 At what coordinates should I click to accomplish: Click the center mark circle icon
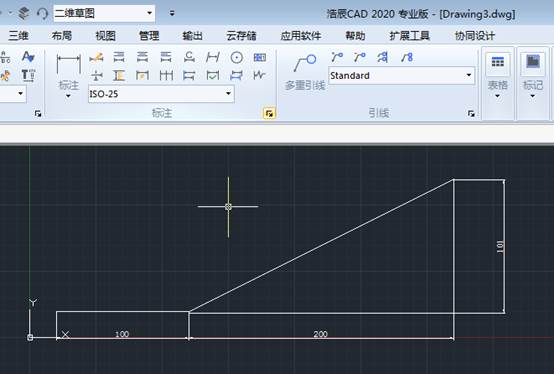click(x=236, y=57)
